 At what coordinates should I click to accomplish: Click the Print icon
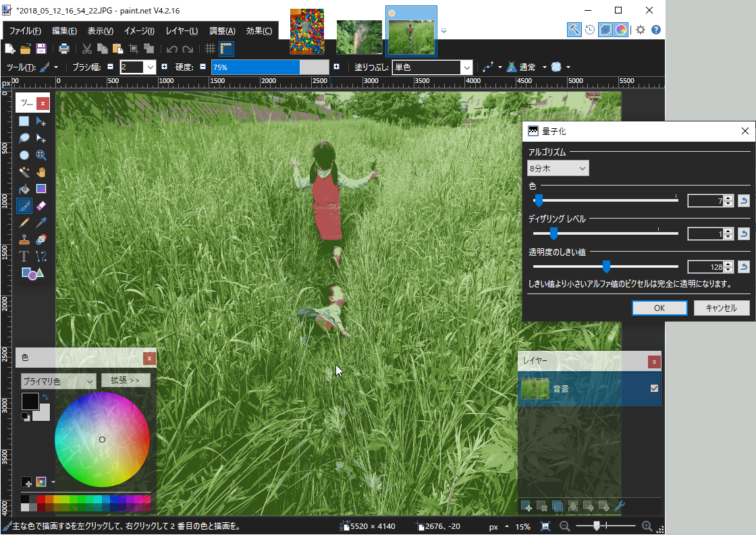click(63, 49)
